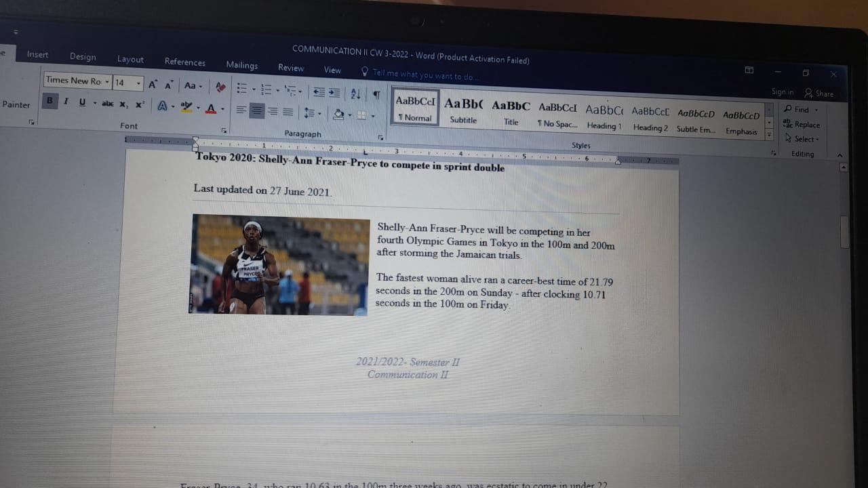Open the Design tab

pyautogui.click(x=83, y=57)
